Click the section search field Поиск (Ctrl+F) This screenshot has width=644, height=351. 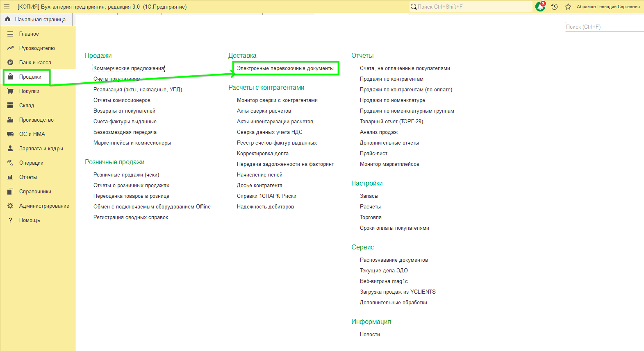click(604, 27)
